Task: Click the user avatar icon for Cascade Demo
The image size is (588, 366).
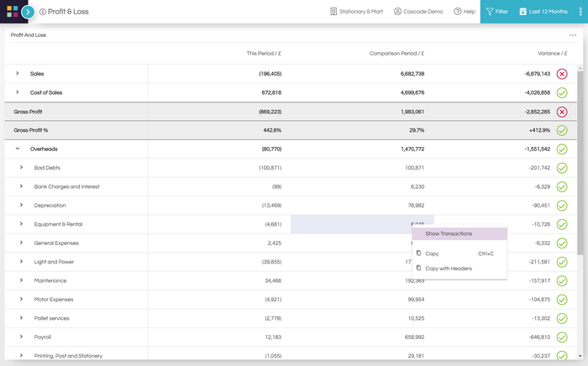Action: (397, 12)
